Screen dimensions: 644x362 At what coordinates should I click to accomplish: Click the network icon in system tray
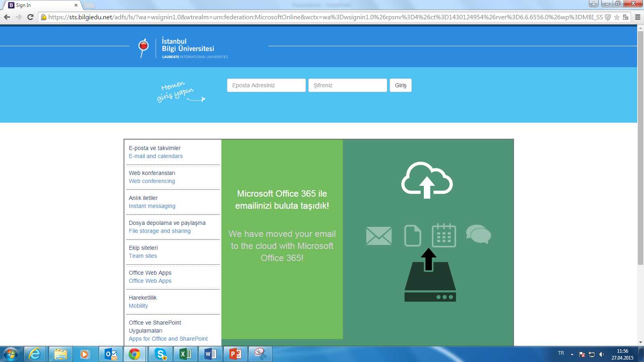(x=592, y=354)
